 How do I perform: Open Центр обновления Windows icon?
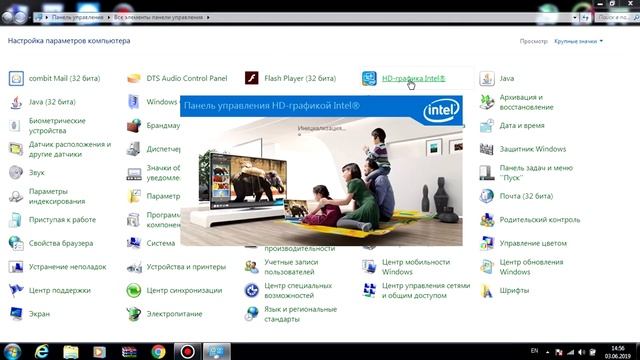(487, 267)
